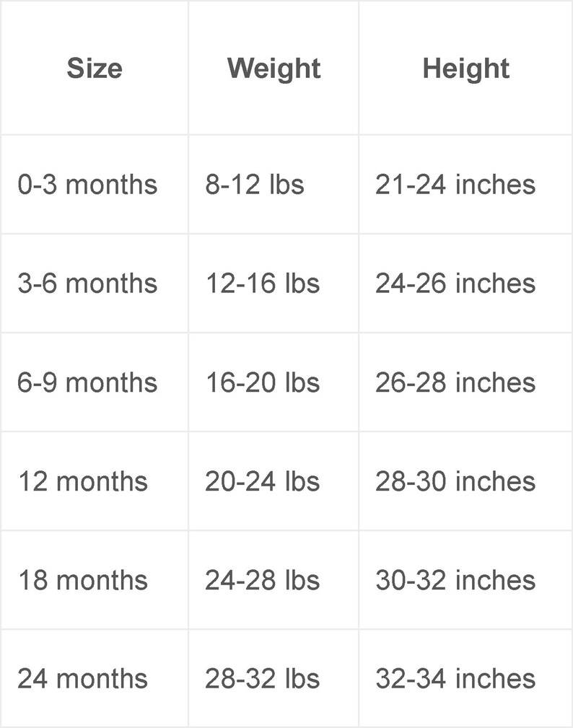Select the 6-9 months row label
The width and height of the screenshot is (573, 728).
95,382
